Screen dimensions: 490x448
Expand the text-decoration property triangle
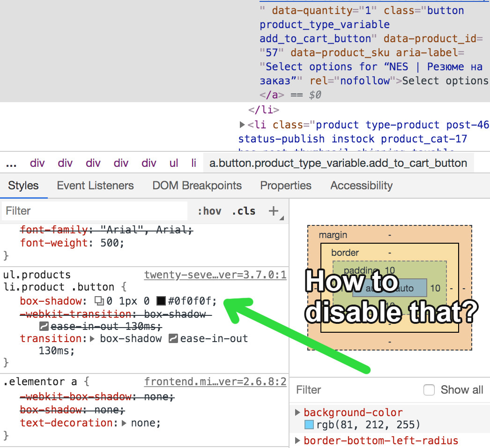[124, 423]
